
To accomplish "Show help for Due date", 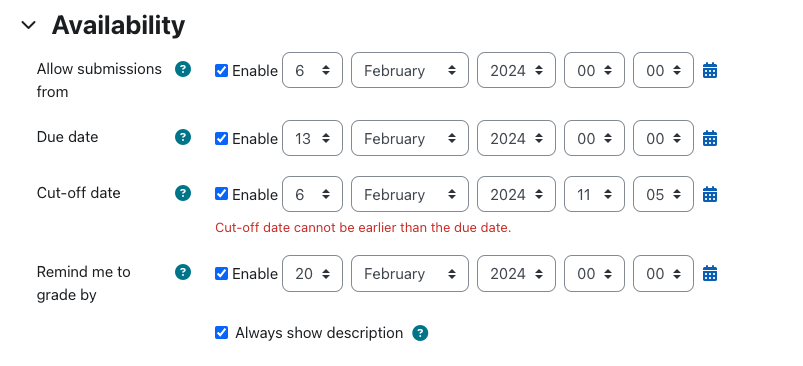I will [183, 137].
